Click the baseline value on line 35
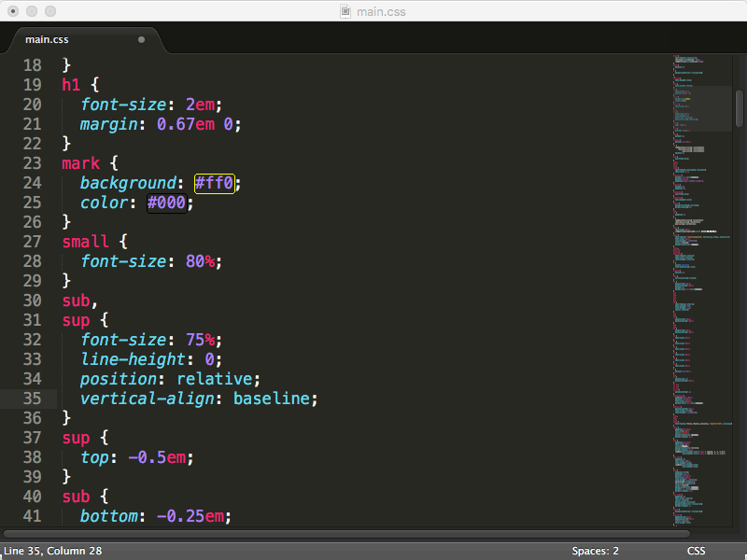 pos(271,399)
